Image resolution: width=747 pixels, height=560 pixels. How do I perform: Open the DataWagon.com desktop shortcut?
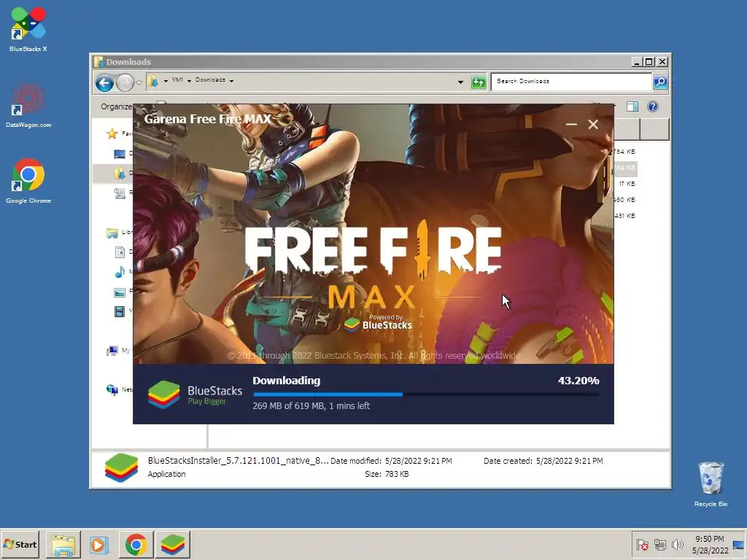pyautogui.click(x=28, y=105)
